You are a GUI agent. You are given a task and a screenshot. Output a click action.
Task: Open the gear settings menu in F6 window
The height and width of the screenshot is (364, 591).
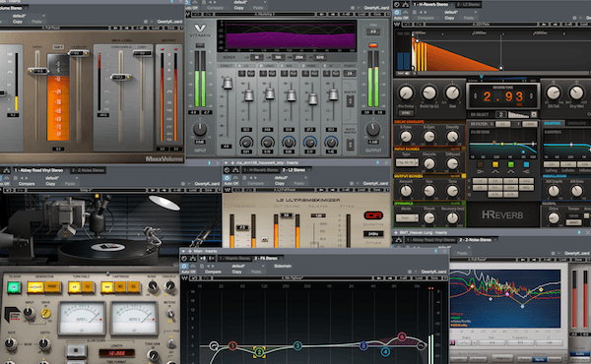point(410,272)
